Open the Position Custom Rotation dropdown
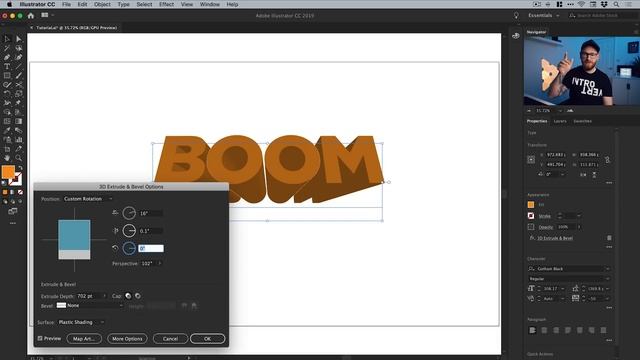Image resolution: width=640 pixels, height=360 pixels. pos(88,199)
